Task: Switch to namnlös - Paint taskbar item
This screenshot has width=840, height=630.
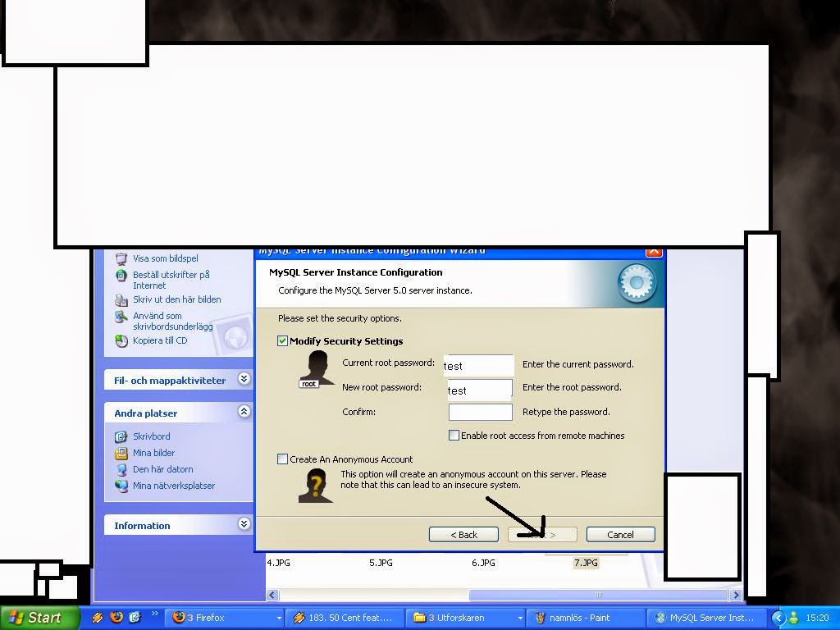Action: pos(585,618)
